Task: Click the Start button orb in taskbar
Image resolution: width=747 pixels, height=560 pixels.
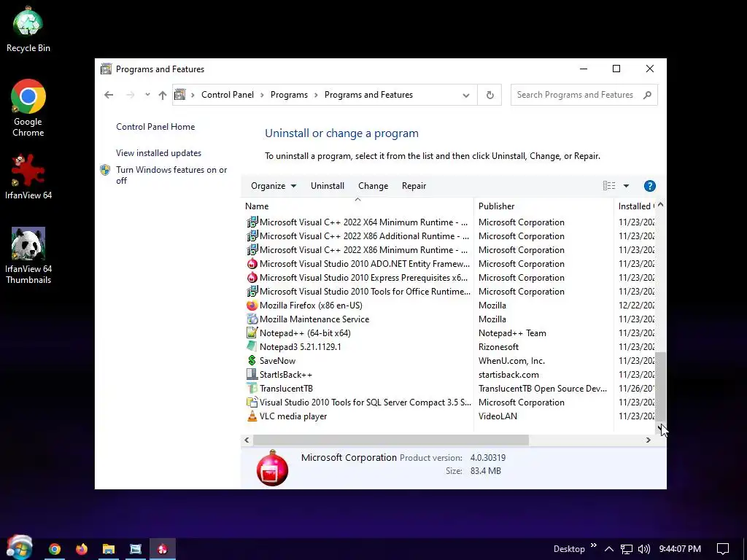Action: click(20, 547)
